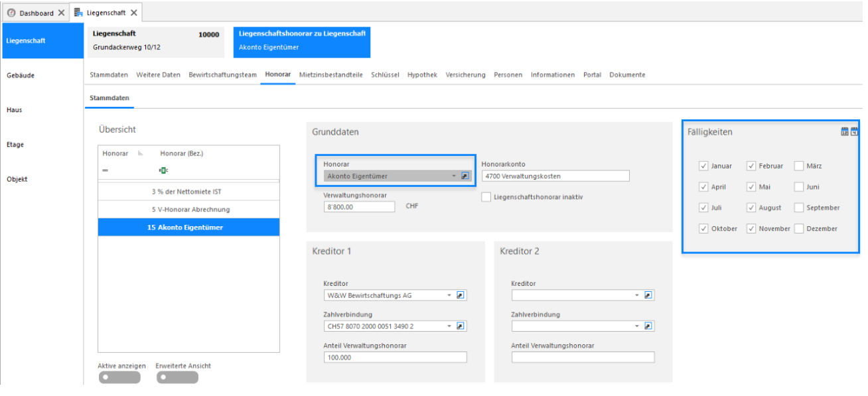Viewport: 868px width, 396px height.
Task: Click the Honorarkonto field with 4700 Verwaltungskosten
Action: click(x=555, y=176)
